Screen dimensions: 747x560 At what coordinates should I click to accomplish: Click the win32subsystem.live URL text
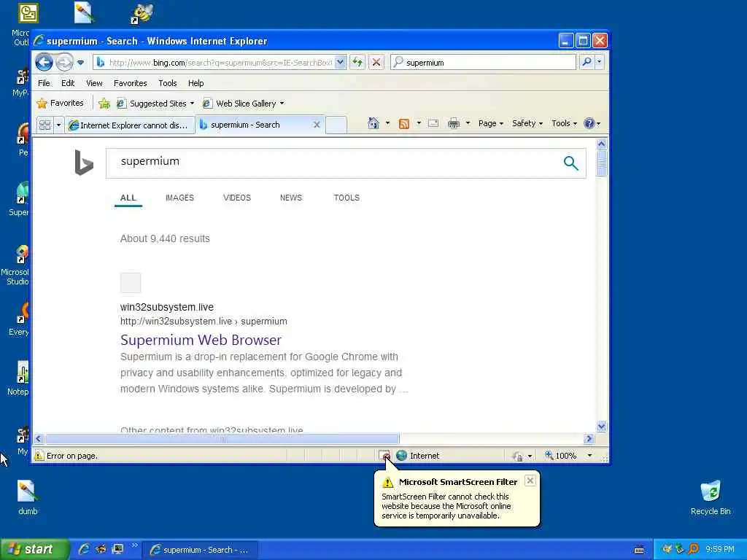pos(204,322)
